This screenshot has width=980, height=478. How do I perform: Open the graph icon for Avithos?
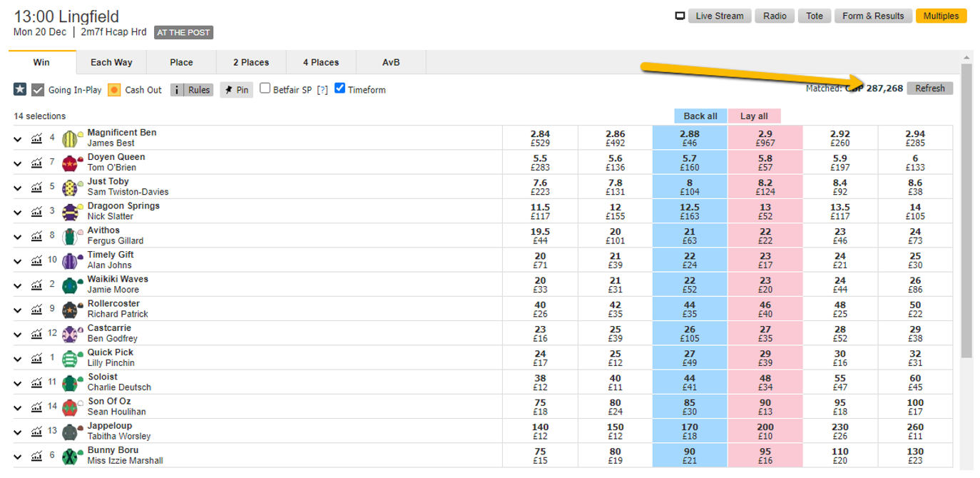[x=36, y=236]
